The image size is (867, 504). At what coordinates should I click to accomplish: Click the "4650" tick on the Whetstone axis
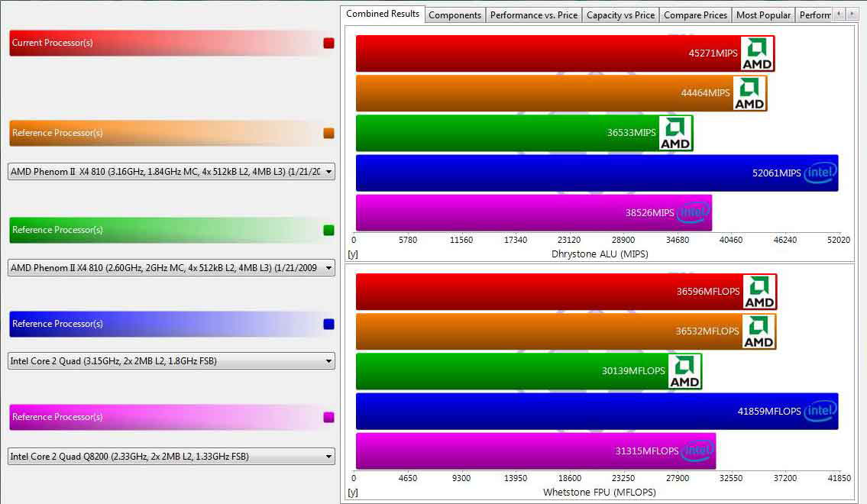[x=408, y=478]
